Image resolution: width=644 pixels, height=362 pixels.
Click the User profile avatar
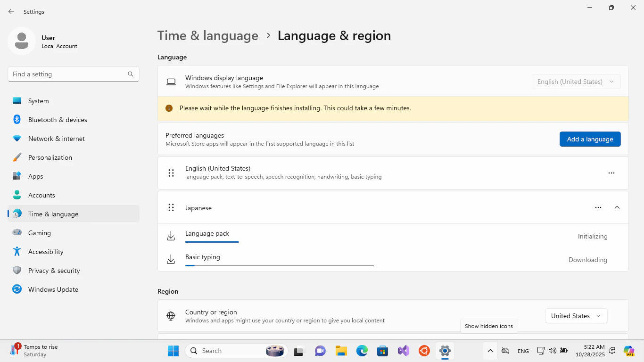[22, 41]
